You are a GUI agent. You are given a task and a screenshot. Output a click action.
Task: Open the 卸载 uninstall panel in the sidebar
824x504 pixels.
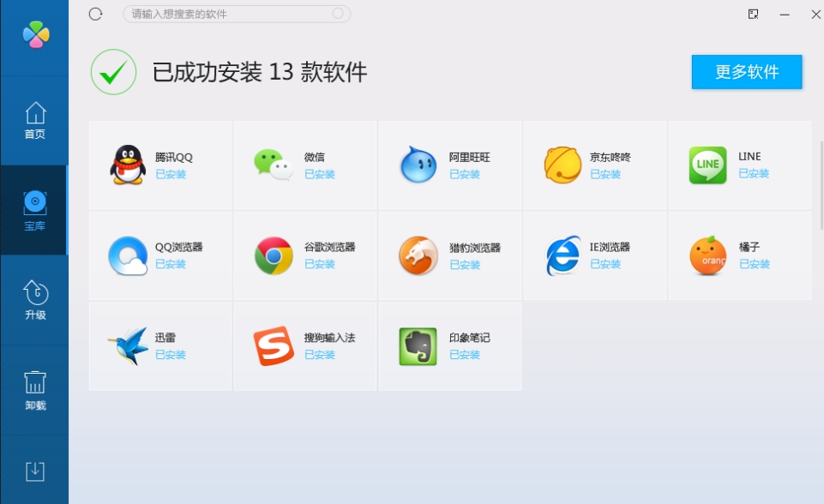pos(34,390)
